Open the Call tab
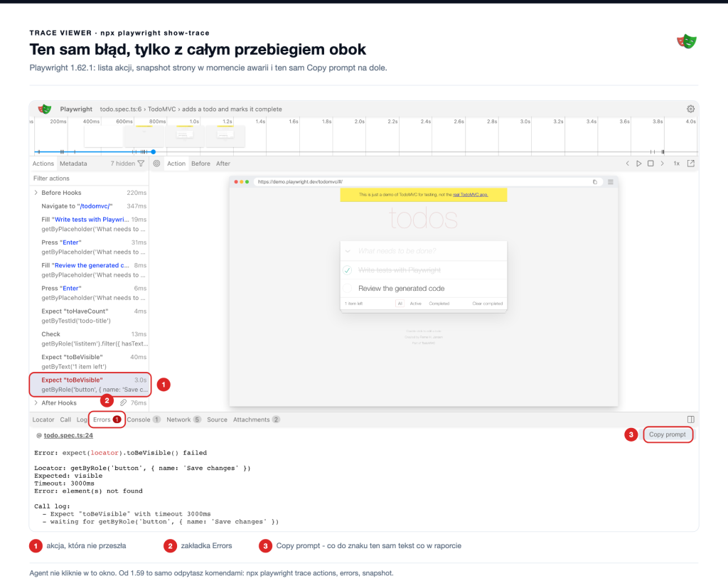Viewport: 728px width, 588px height. pyautogui.click(x=65, y=419)
